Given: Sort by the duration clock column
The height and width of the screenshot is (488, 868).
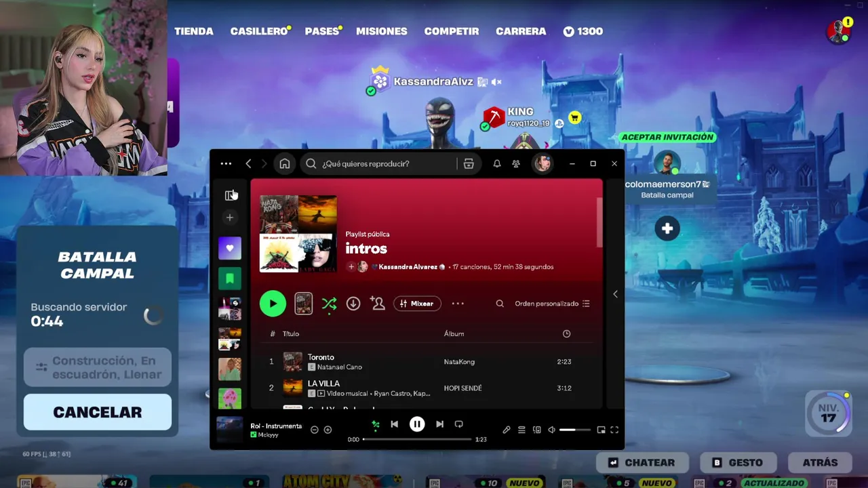Looking at the screenshot, I should coord(566,333).
